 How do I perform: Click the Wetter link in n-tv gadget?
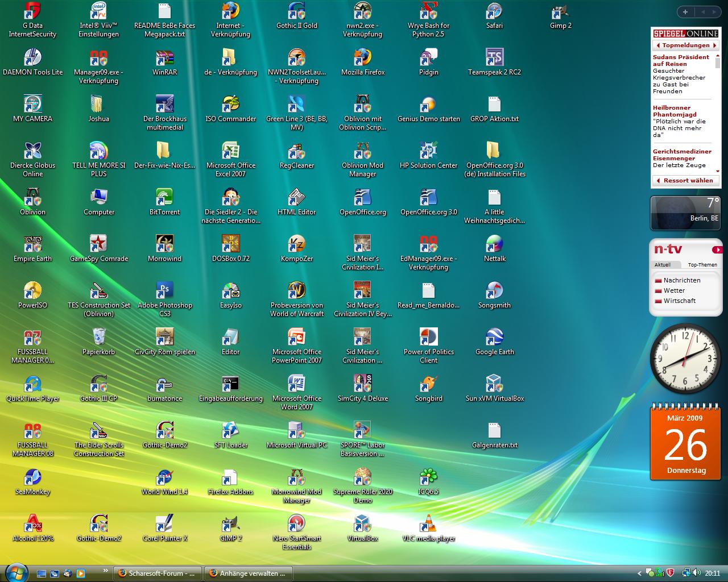[x=674, y=290]
